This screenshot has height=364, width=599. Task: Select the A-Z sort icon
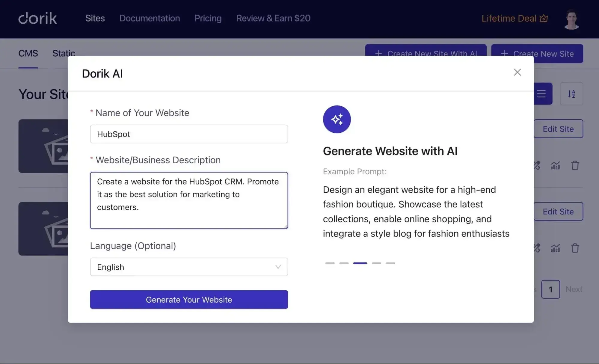point(571,94)
